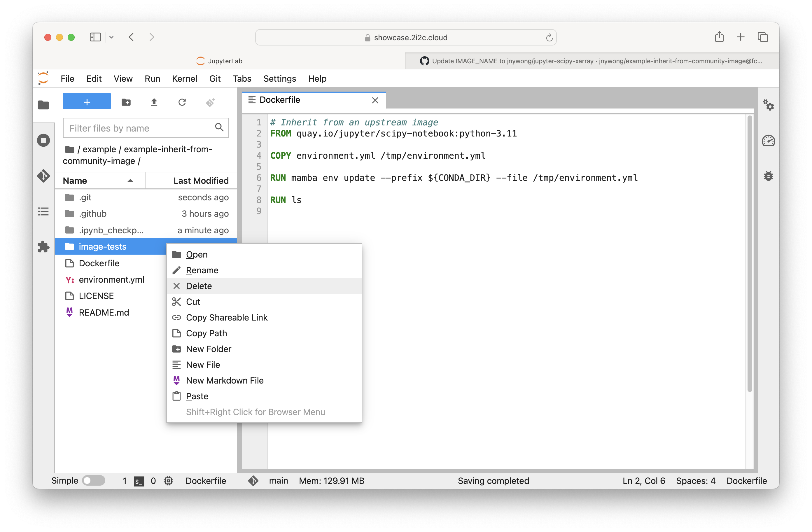Open the Safari tab group chevron dropdown

point(111,37)
